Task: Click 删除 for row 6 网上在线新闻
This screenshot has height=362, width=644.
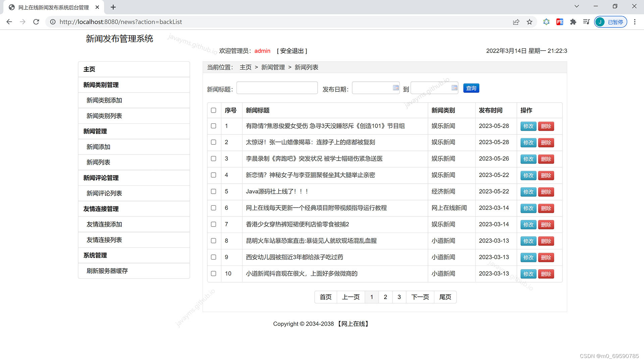Action: coord(546,208)
